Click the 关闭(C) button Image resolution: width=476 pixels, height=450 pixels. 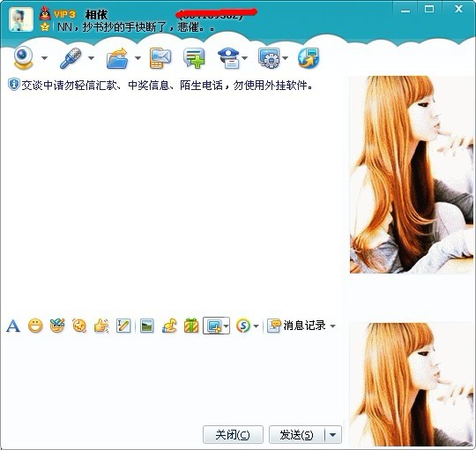pos(233,434)
